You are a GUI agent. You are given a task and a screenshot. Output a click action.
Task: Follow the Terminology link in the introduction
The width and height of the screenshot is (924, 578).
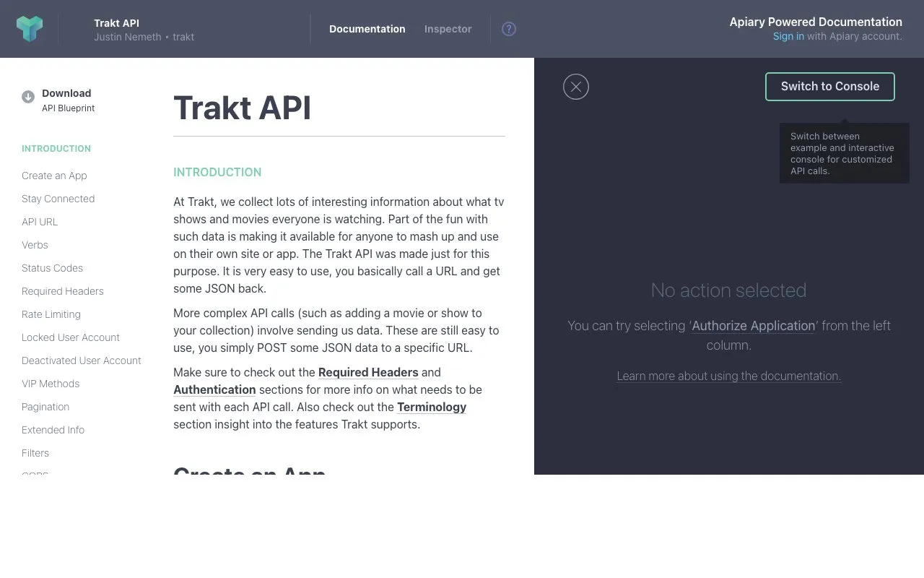[x=432, y=407]
